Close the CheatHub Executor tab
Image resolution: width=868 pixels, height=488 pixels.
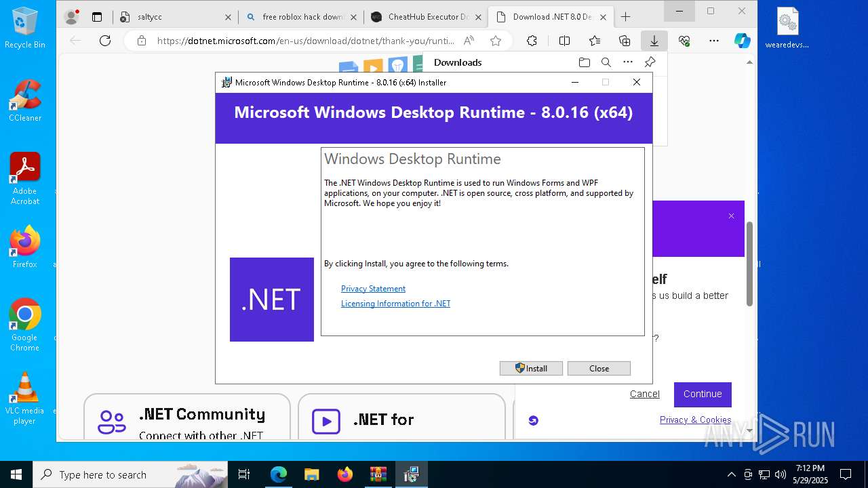[478, 17]
